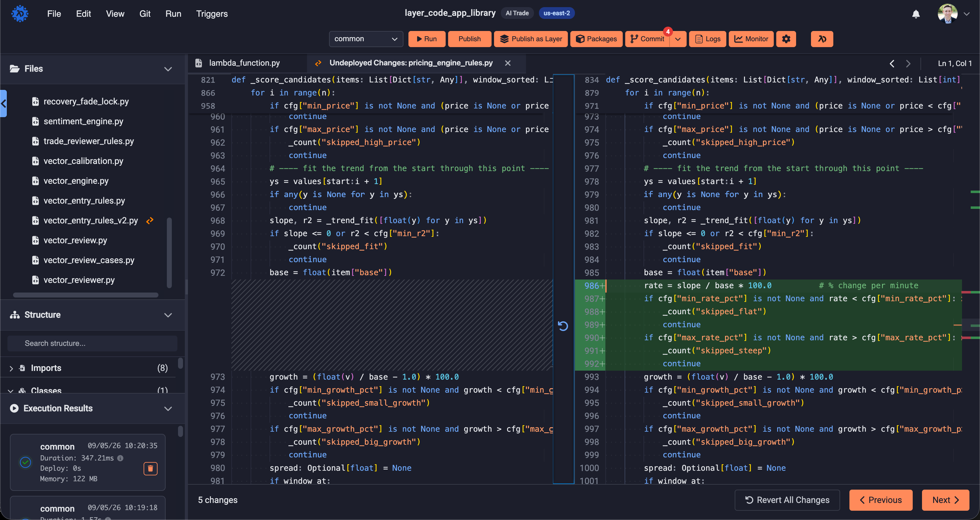Open the File menu

(54, 14)
